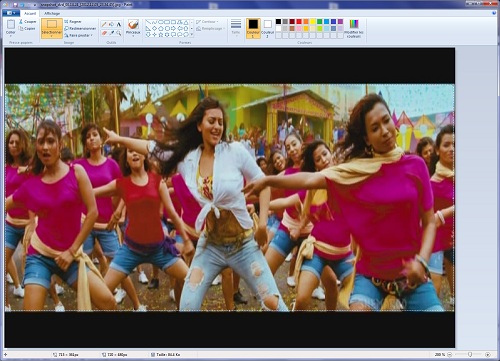Open the Paint application menu button
The height and width of the screenshot is (361, 500).
[11, 13]
